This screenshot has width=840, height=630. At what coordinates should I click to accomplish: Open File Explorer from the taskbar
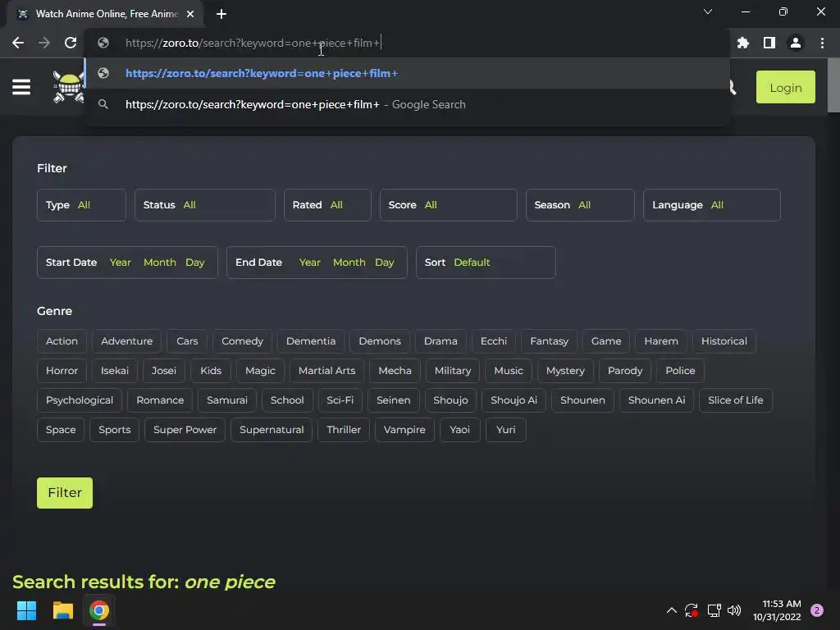click(62, 610)
